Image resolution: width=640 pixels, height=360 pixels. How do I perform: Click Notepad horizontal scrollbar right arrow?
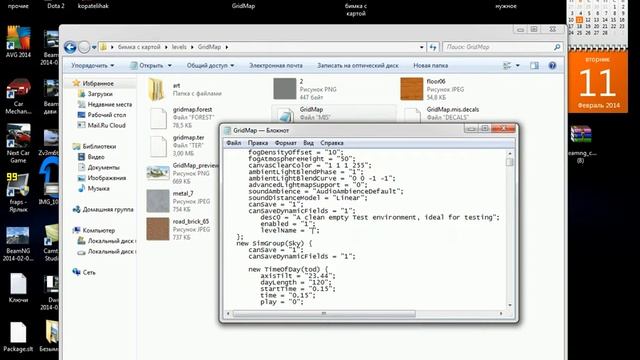(x=501, y=313)
